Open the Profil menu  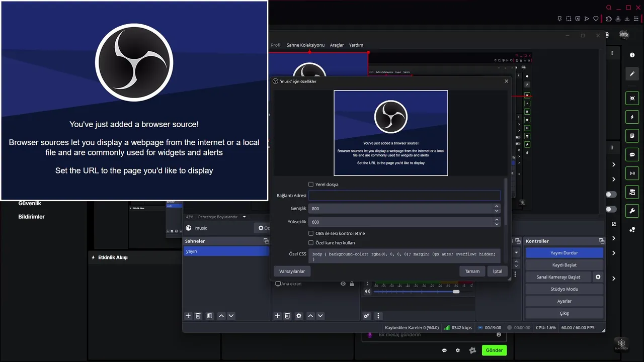pyautogui.click(x=276, y=45)
